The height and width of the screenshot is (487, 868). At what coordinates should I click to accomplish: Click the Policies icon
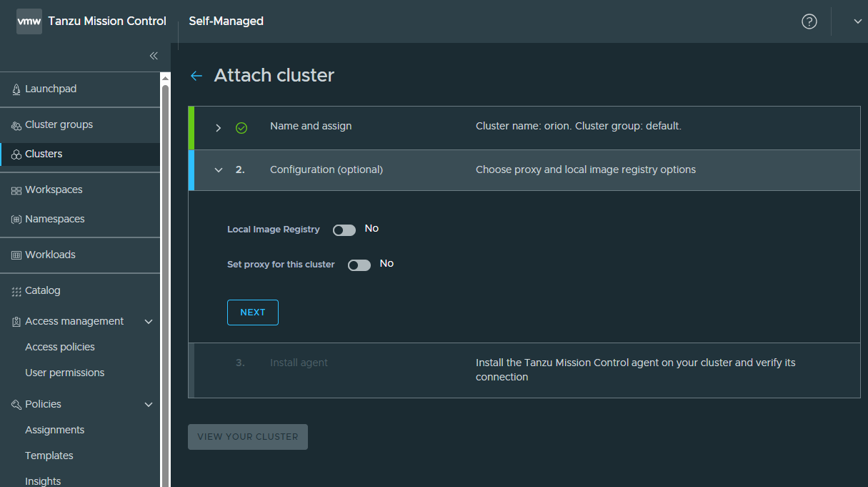[x=16, y=405]
